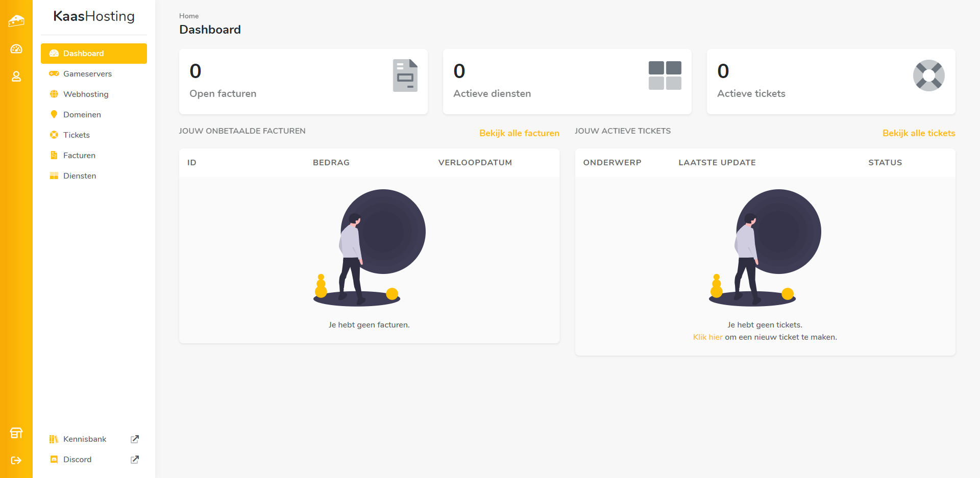Click the Home breadcrumb
This screenshot has height=478, width=980.
tap(189, 16)
